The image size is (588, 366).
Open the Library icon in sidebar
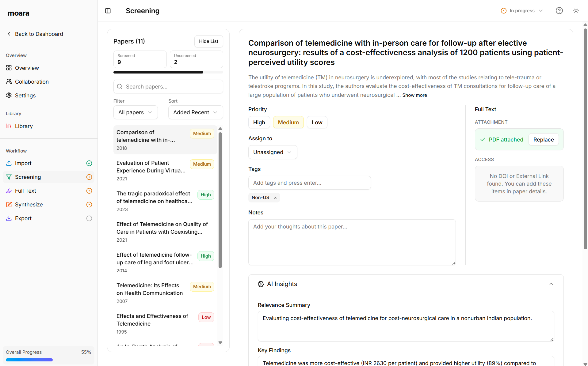(x=9, y=126)
